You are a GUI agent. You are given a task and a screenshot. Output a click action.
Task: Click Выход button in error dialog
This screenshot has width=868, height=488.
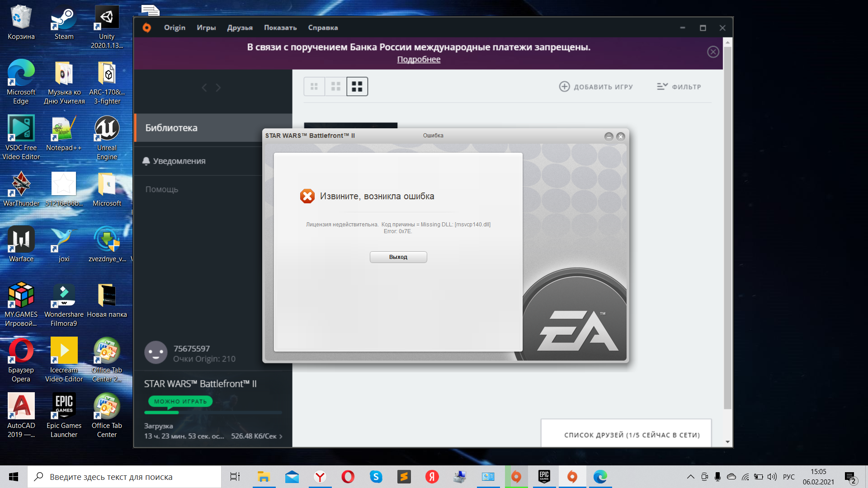pos(398,257)
